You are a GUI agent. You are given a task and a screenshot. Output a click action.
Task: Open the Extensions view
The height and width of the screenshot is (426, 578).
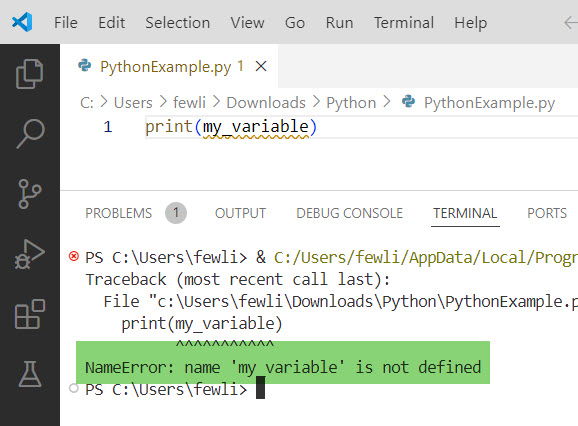pyautogui.click(x=29, y=314)
